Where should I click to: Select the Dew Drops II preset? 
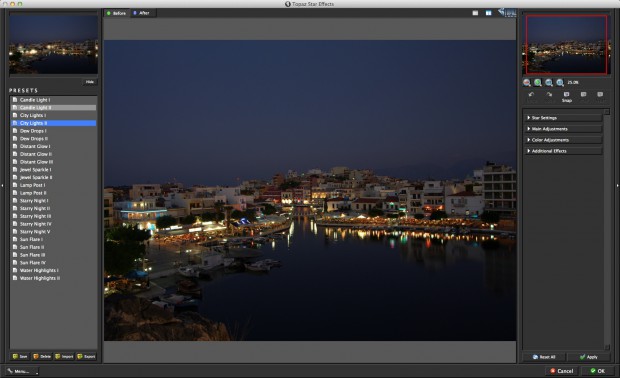pyautogui.click(x=53, y=139)
